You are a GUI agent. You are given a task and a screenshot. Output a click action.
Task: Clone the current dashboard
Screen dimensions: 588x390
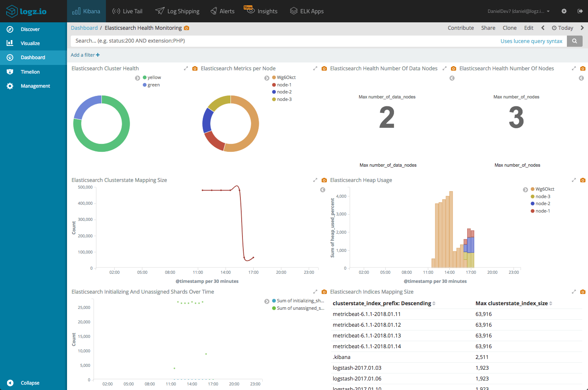coord(509,28)
